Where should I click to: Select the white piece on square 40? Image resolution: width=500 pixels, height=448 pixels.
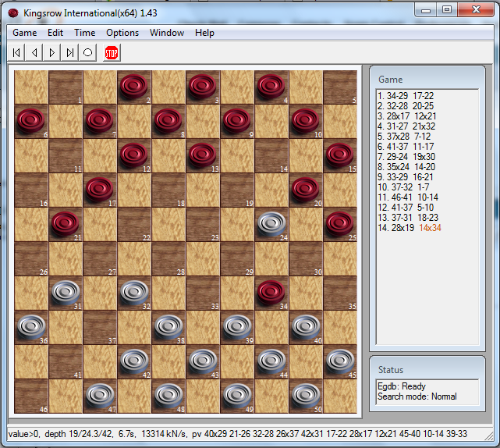[x=306, y=326]
